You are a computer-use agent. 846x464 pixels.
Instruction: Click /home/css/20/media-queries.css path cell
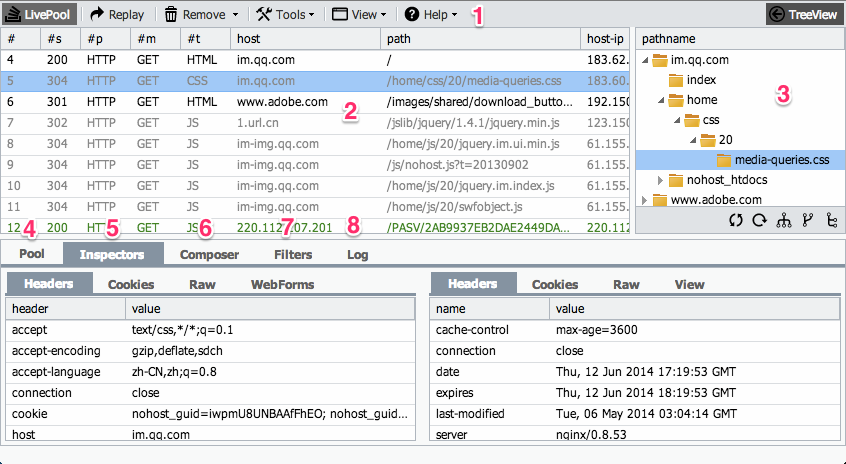[480, 81]
